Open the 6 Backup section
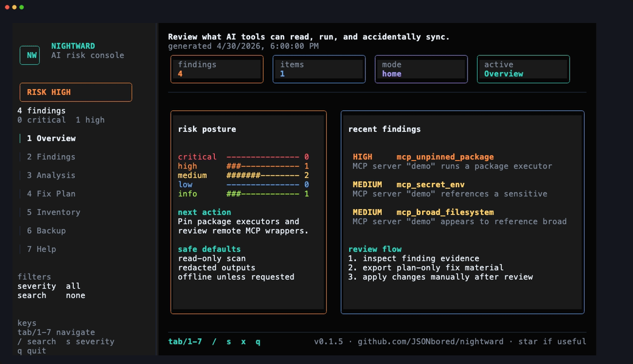633x364 pixels. [46, 230]
